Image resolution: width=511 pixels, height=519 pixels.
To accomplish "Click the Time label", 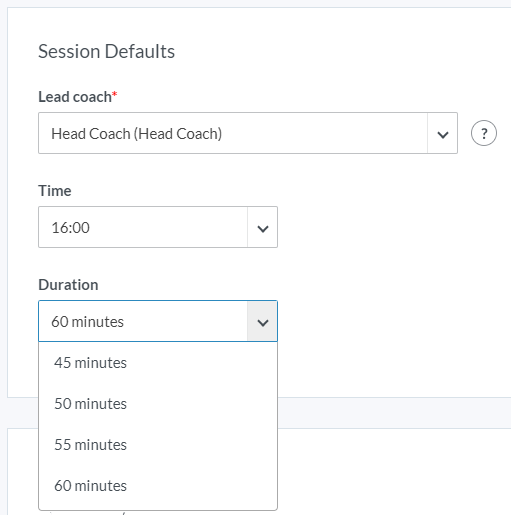I will (55, 191).
